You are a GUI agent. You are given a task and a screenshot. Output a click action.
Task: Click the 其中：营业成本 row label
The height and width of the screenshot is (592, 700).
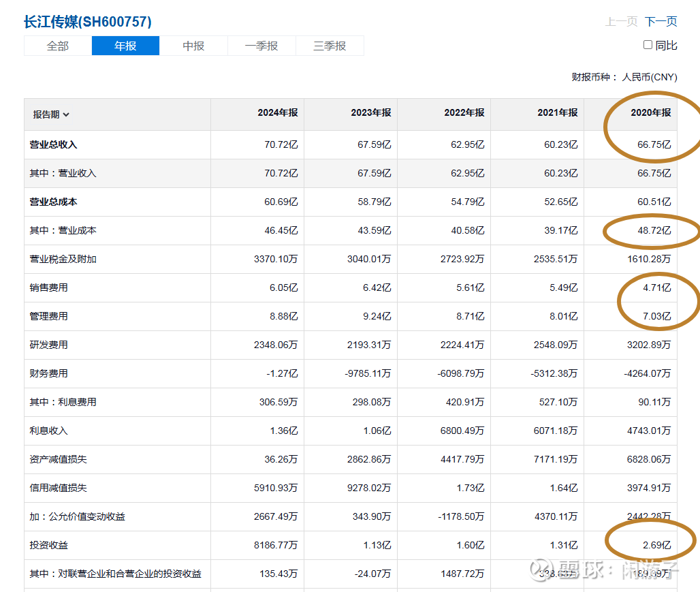tap(63, 230)
